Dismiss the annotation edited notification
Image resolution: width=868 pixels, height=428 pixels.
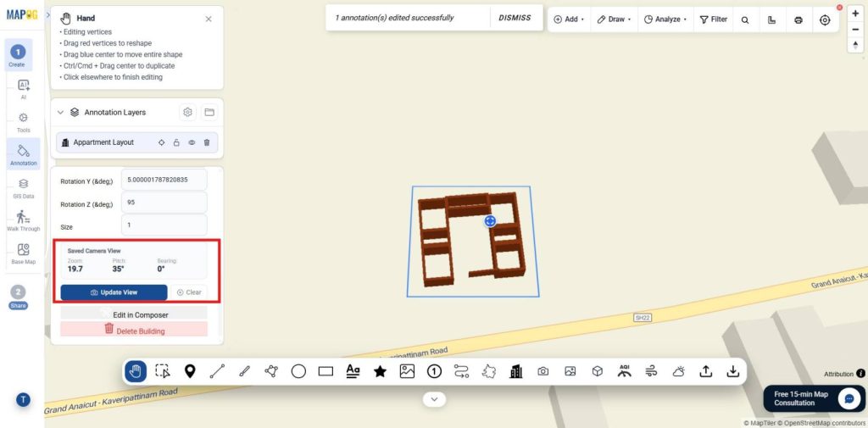coord(515,18)
